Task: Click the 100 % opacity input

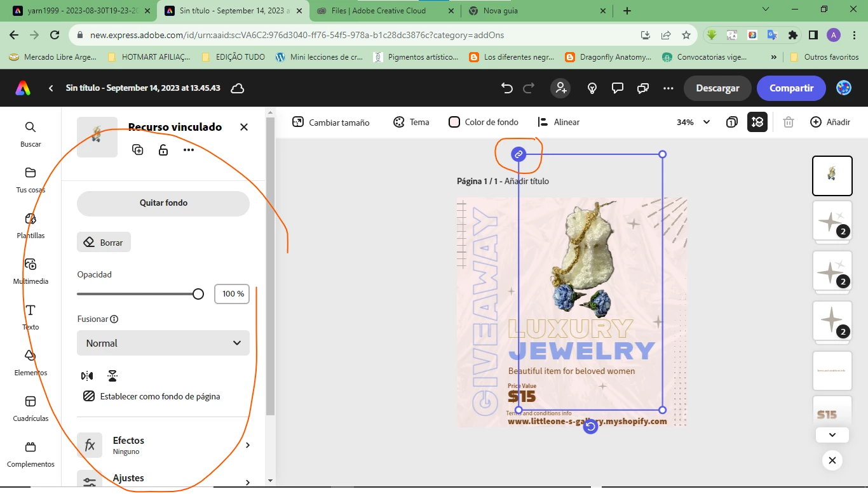Action: 232,294
